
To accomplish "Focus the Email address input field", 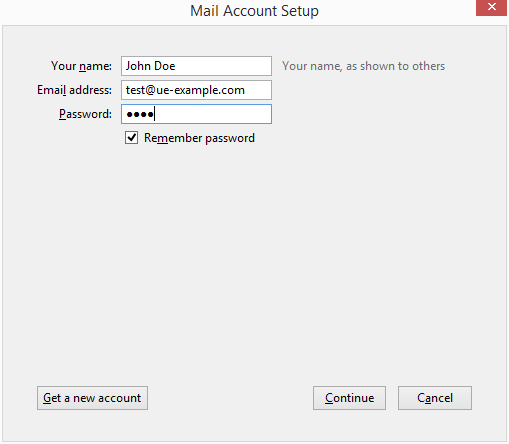I will coord(196,90).
